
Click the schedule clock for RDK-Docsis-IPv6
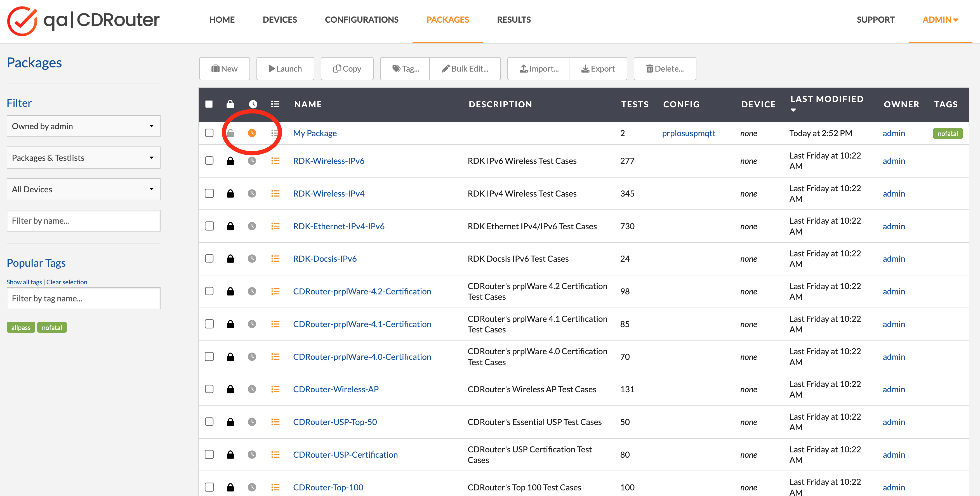pyautogui.click(x=252, y=259)
